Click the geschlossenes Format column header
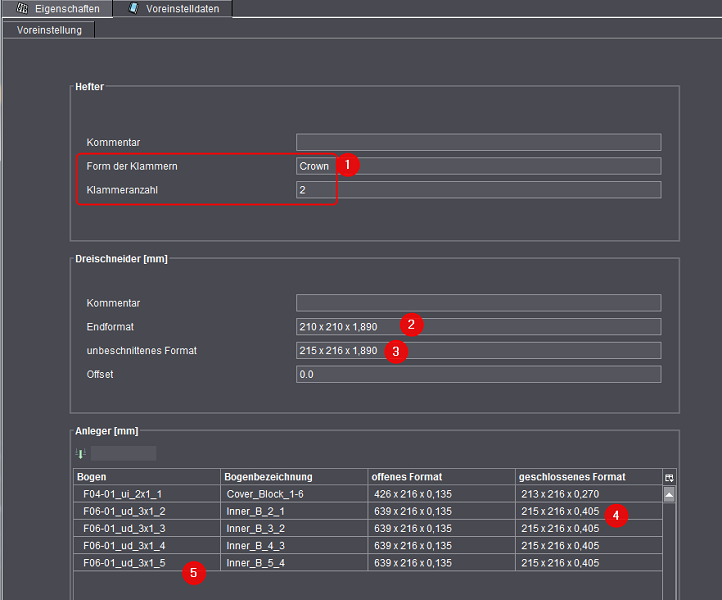722x600 pixels. [x=588, y=477]
